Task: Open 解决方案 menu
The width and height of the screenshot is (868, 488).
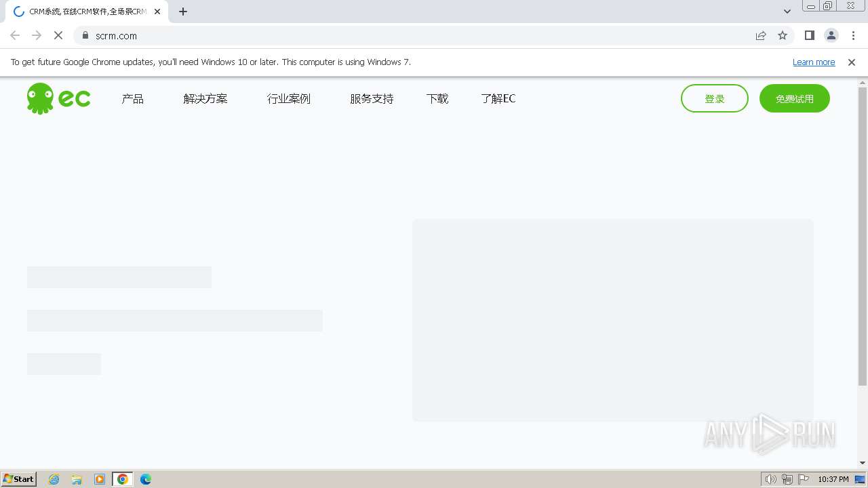Action: tap(205, 99)
